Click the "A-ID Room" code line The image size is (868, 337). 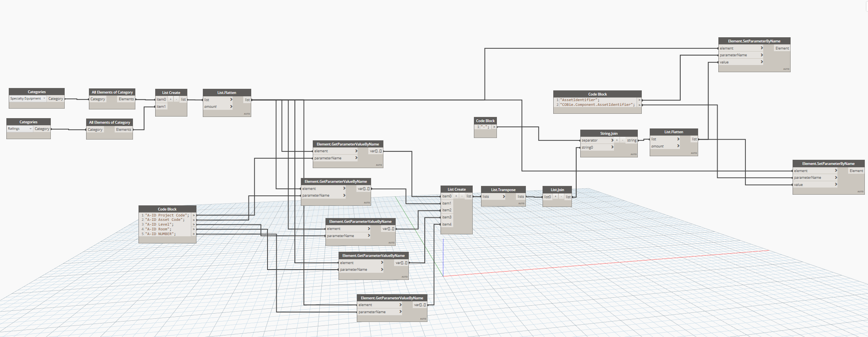click(x=158, y=229)
